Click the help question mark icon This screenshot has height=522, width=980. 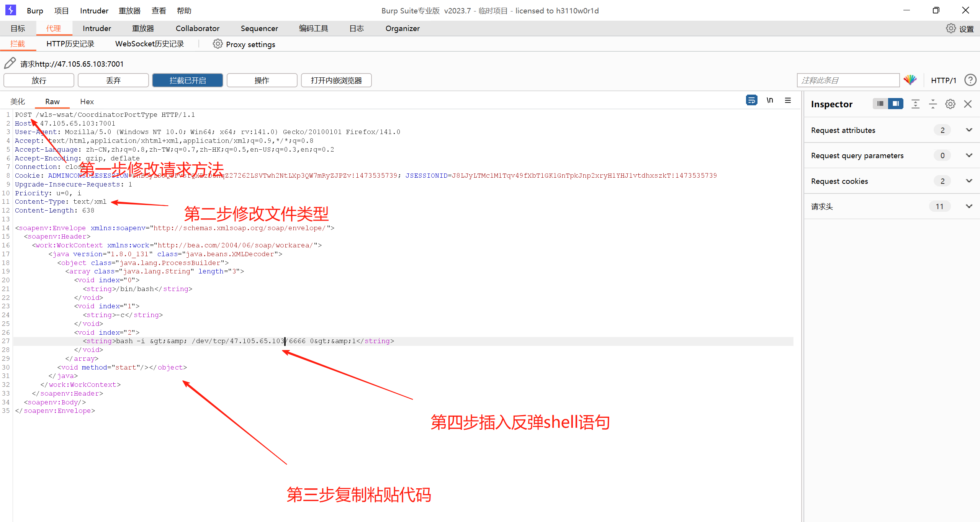tap(970, 80)
